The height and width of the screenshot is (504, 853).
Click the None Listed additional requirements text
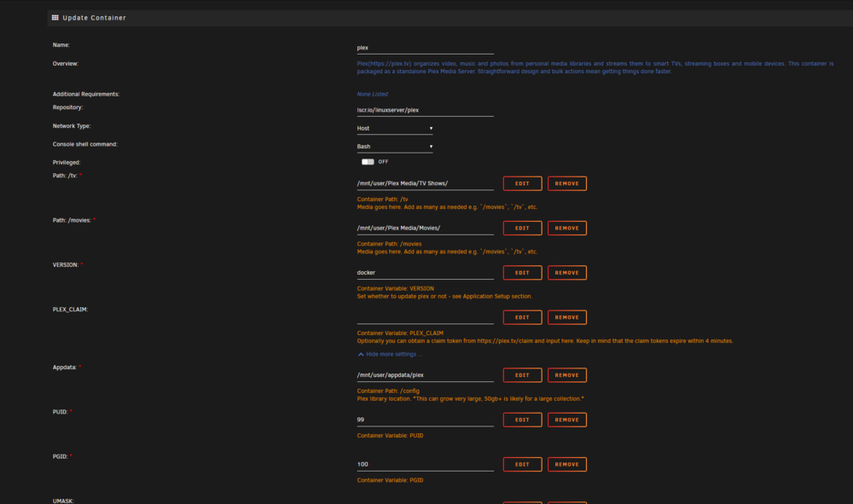tap(372, 94)
